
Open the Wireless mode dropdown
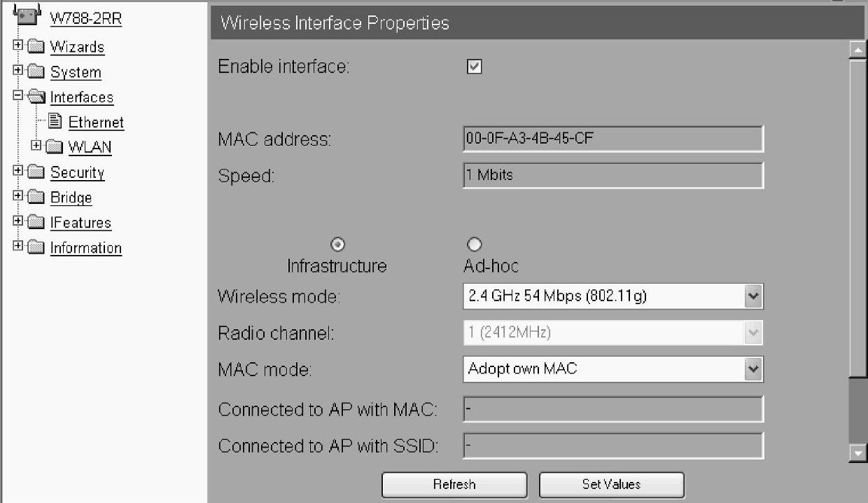613,296
